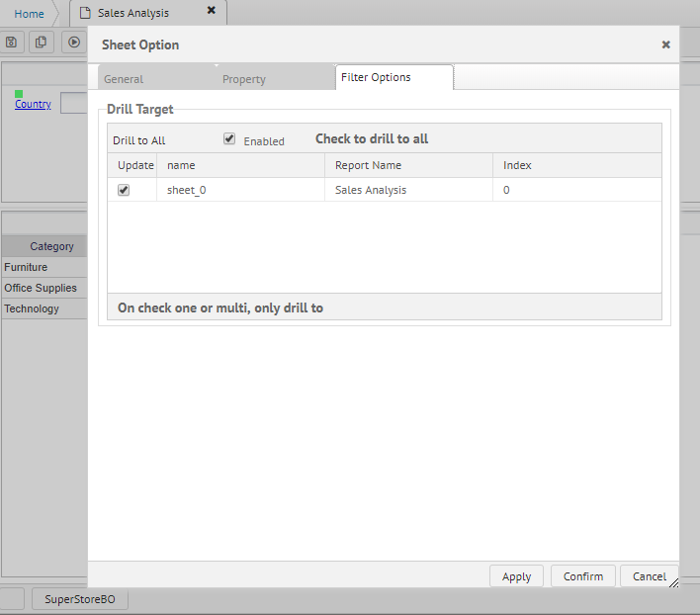Close the Sheet Option dialog
The width and height of the screenshot is (700, 615).
(665, 44)
